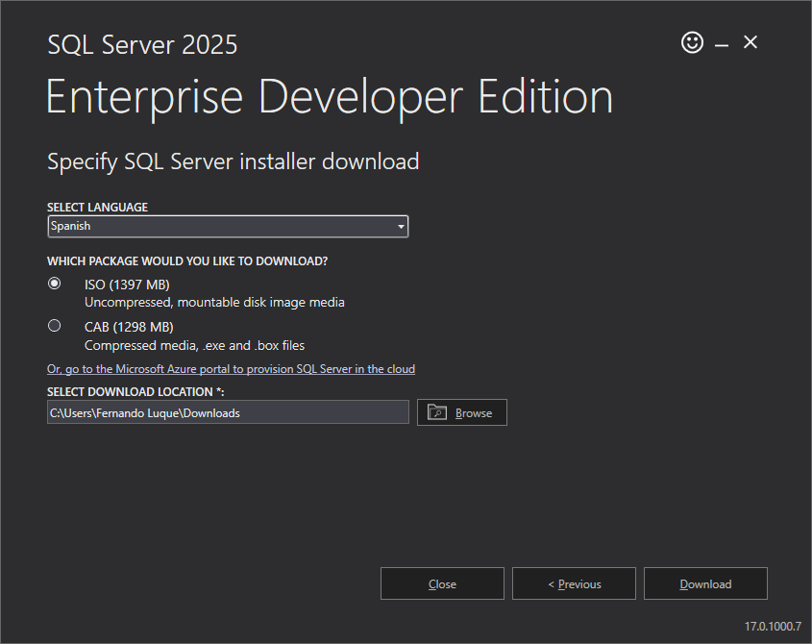Start the Download button
Screen dimensions: 812x644
click(705, 583)
